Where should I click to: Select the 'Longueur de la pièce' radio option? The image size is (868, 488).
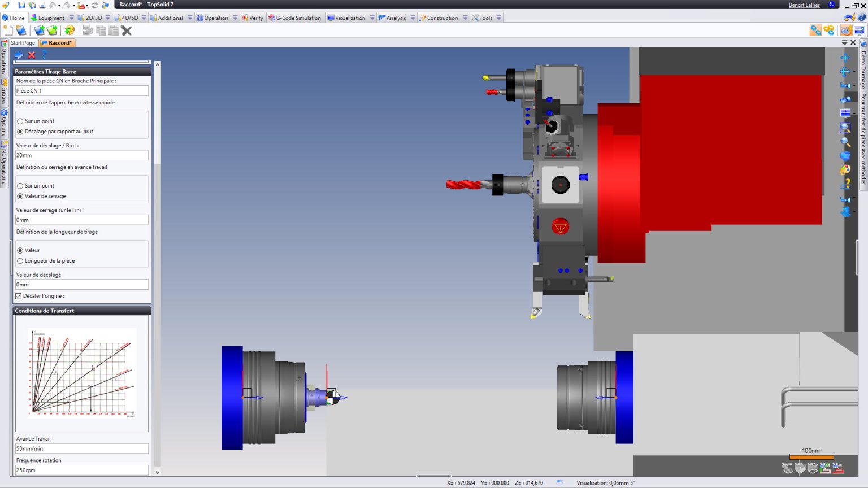click(20, 260)
